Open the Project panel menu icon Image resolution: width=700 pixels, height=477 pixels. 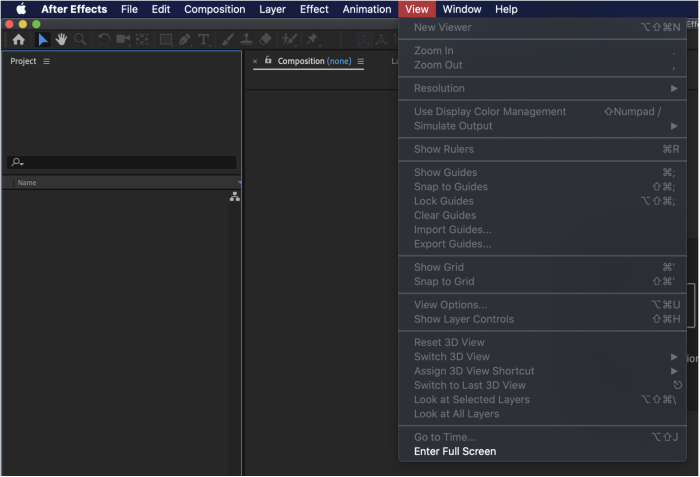[x=46, y=61]
